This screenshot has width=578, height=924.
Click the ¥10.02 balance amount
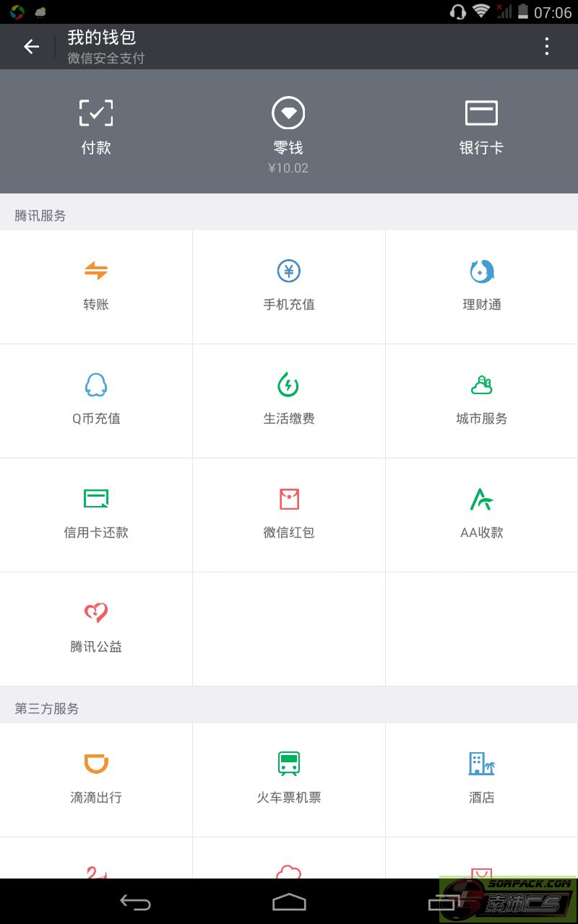tap(288, 168)
